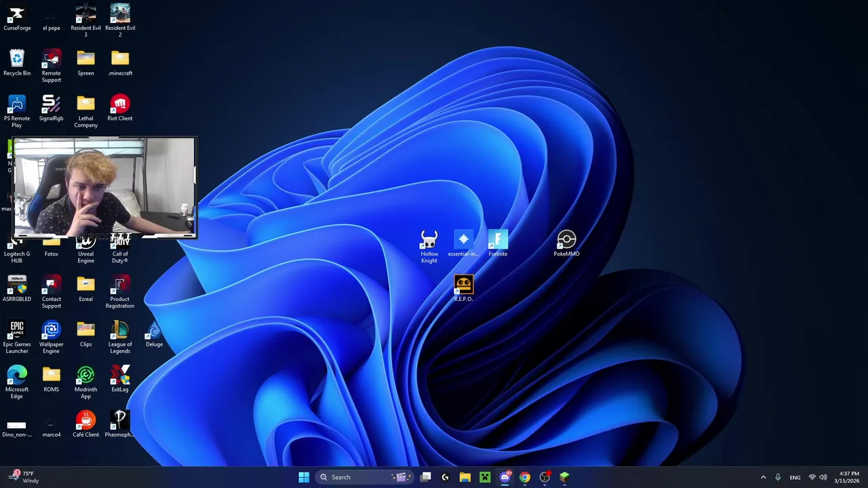Open ASRRGBLED utility
The width and height of the screenshot is (868, 488).
17,289
